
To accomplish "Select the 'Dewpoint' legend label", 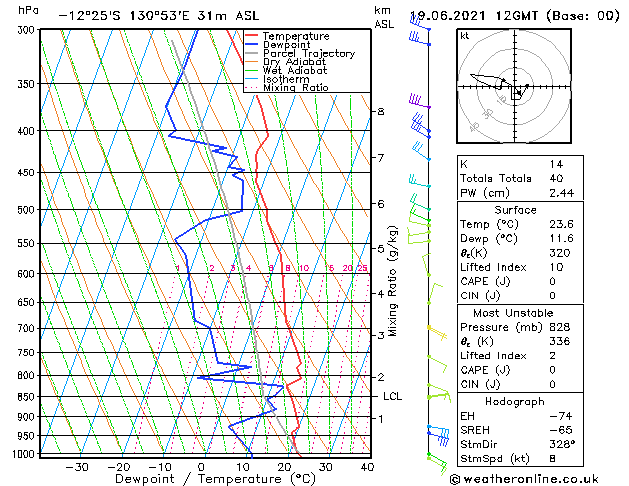I will point(286,45).
